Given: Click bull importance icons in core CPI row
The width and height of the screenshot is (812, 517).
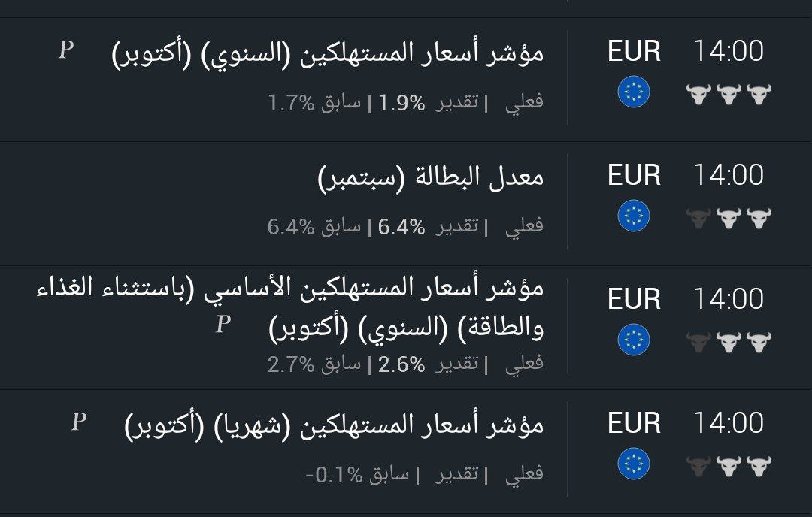Looking at the screenshot, I should click(729, 343).
